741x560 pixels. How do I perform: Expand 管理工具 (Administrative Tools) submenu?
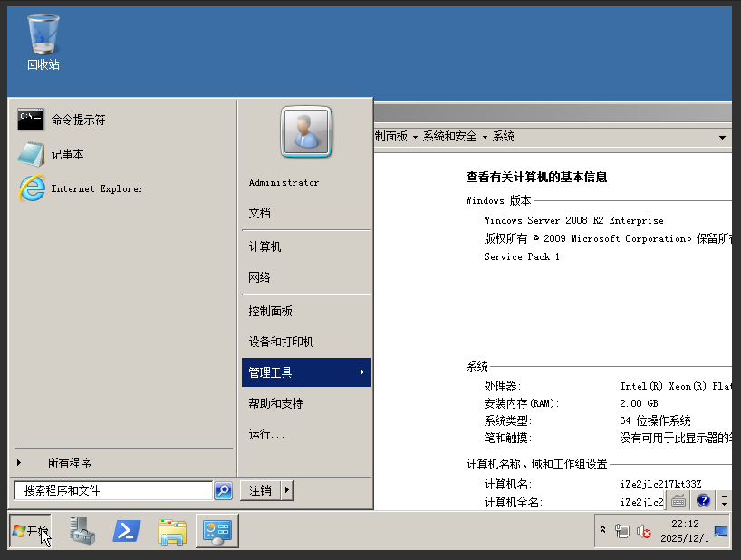(306, 372)
